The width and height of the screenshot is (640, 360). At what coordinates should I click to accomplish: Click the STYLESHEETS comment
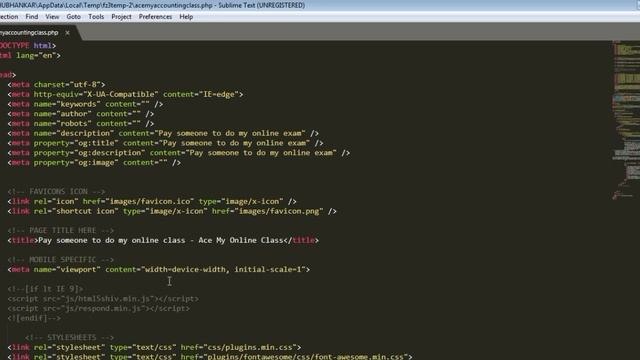pos(70,338)
